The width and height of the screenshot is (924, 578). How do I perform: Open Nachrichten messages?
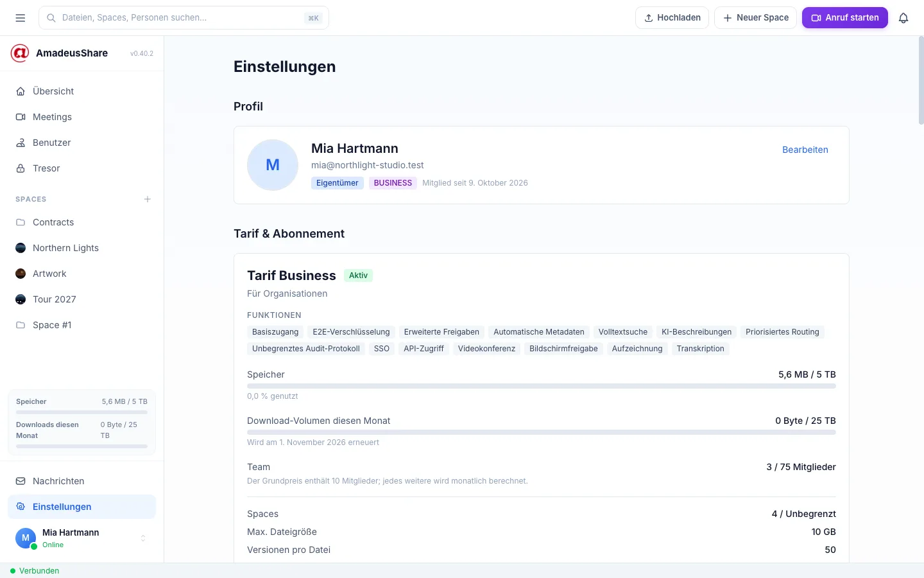(x=81, y=481)
